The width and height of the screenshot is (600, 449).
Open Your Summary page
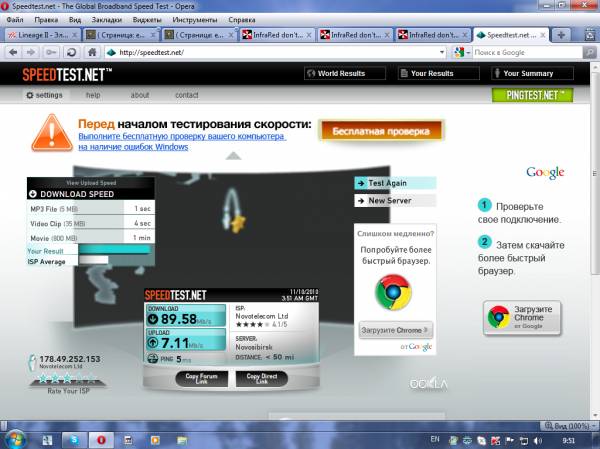coord(532,73)
